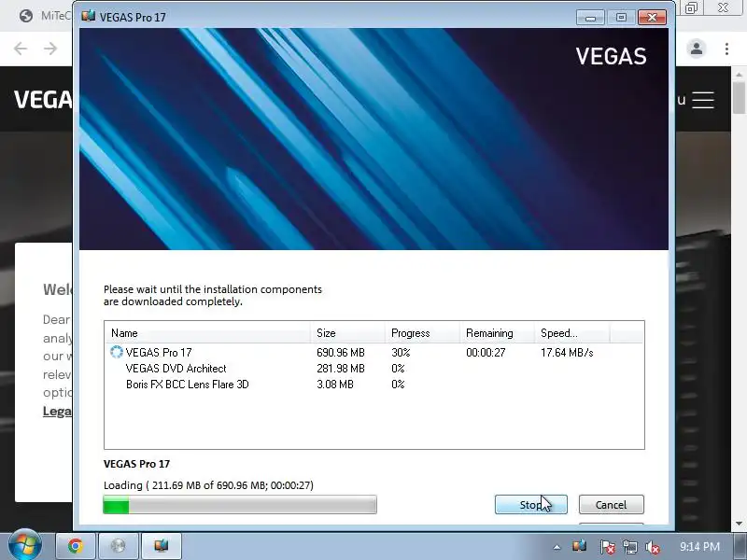Close the VEGAS Pro 17 installer window
The width and height of the screenshot is (747, 560).
[x=652, y=18]
